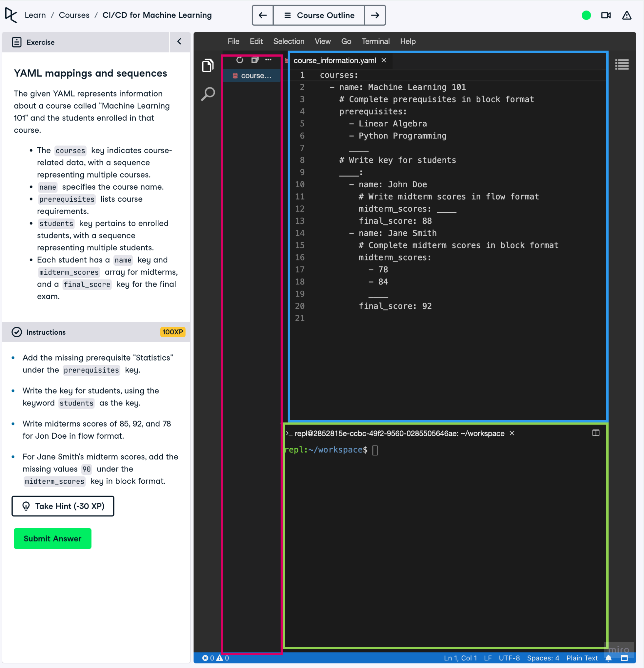
Task: Select Plain Text language mode
Action: coord(582,658)
